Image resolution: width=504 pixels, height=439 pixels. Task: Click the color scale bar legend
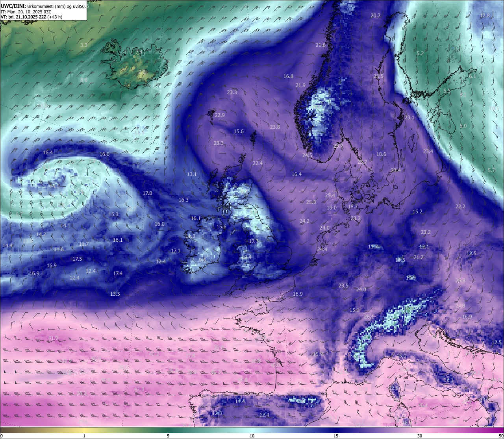(252, 430)
